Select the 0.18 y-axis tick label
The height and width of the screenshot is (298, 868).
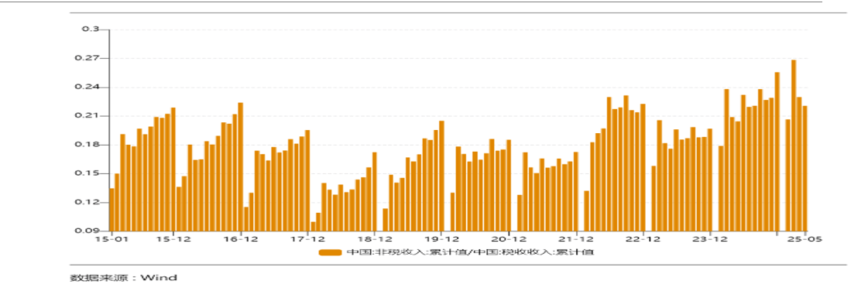(87, 145)
